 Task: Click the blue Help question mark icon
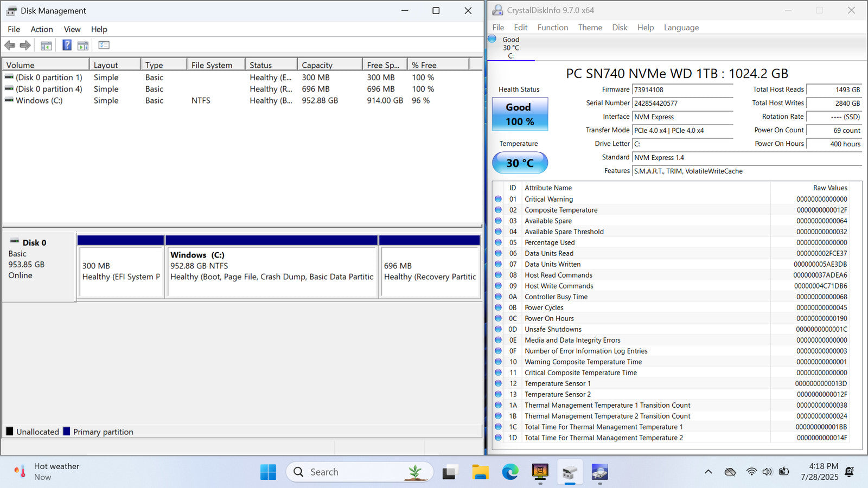pos(67,46)
